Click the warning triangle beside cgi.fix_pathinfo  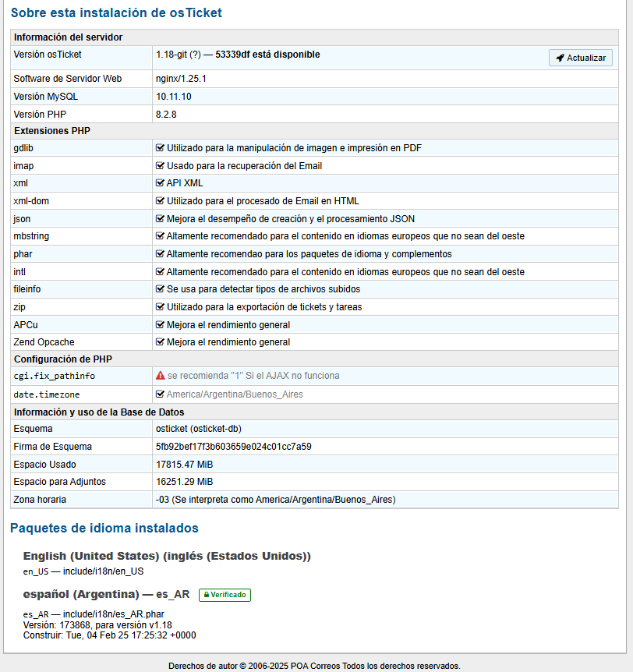161,376
